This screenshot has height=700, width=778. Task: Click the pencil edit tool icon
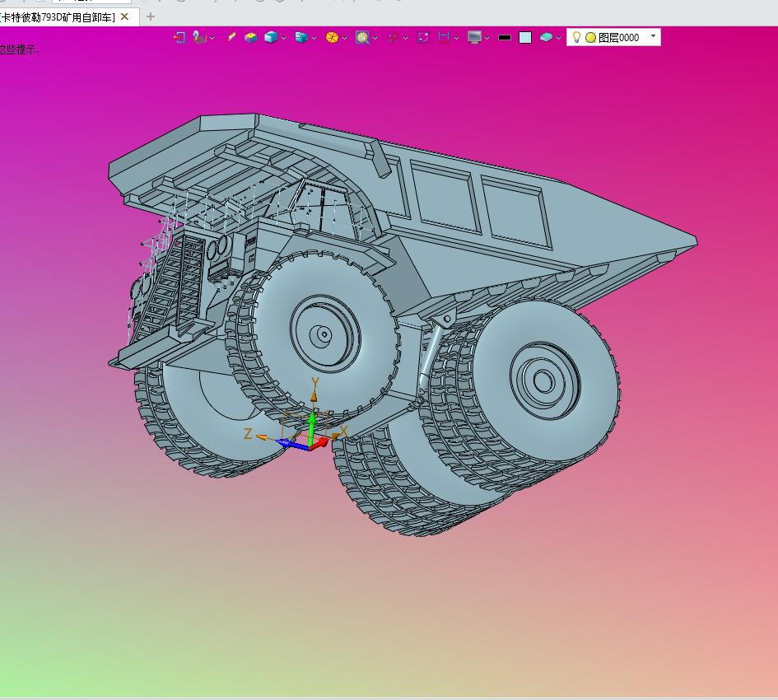[x=231, y=37]
